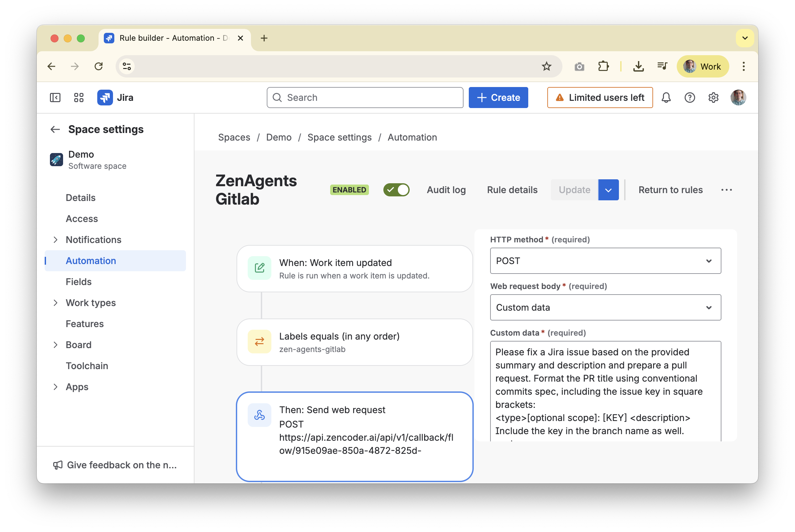This screenshot has height=532, width=795.
Task: Click the Work item updated trigger icon
Action: (x=259, y=268)
